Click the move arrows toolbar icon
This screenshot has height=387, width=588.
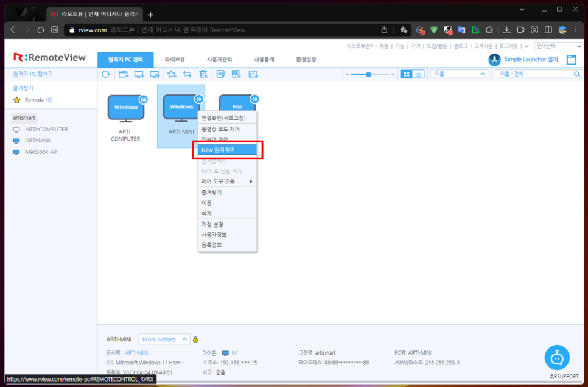(187, 74)
